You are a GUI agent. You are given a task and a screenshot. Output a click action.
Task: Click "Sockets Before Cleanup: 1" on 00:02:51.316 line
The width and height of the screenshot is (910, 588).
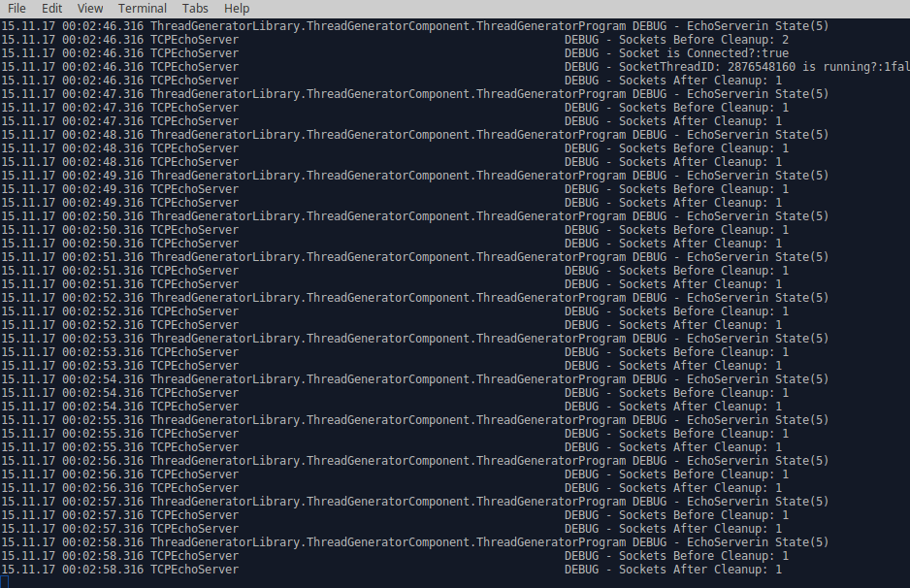[x=703, y=271]
